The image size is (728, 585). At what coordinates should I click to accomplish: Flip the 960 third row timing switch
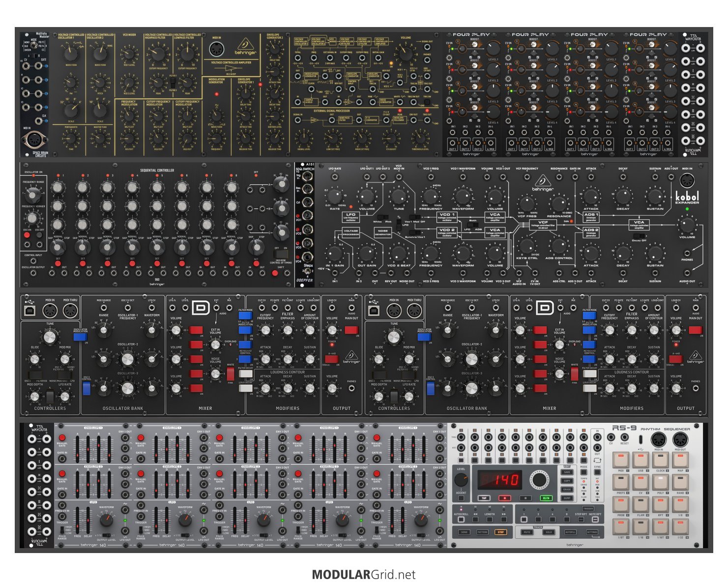[281, 253]
